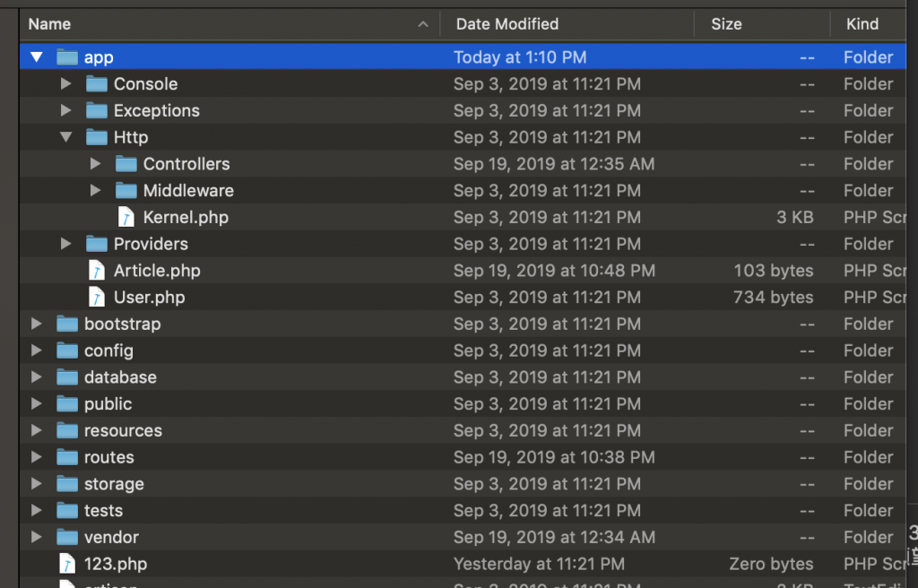
Task: Click the Middleware folder icon
Action: (x=126, y=191)
